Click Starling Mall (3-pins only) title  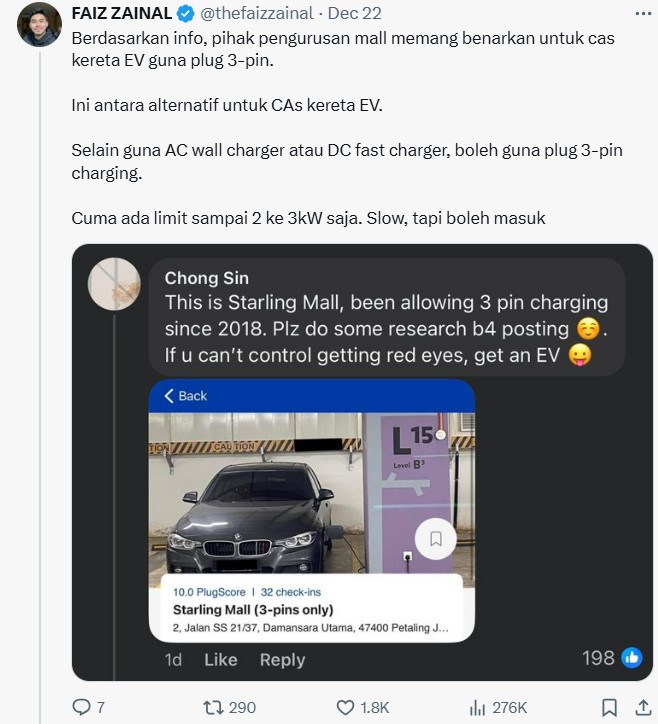(x=253, y=609)
